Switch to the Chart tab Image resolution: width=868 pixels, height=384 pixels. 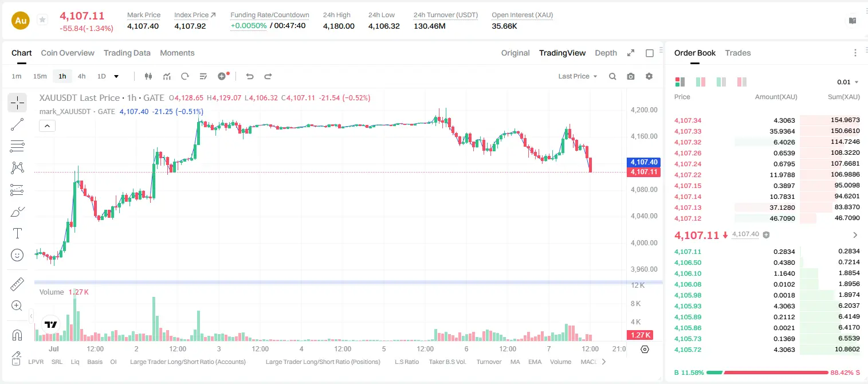click(x=22, y=53)
